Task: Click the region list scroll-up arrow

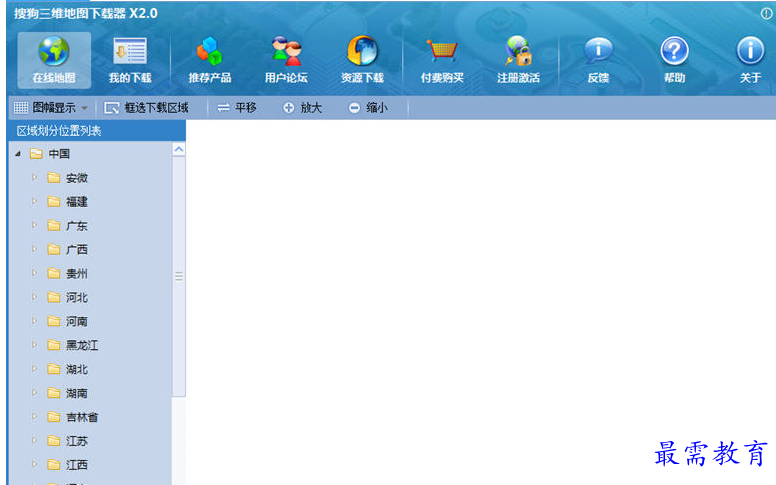Action: pos(179,149)
